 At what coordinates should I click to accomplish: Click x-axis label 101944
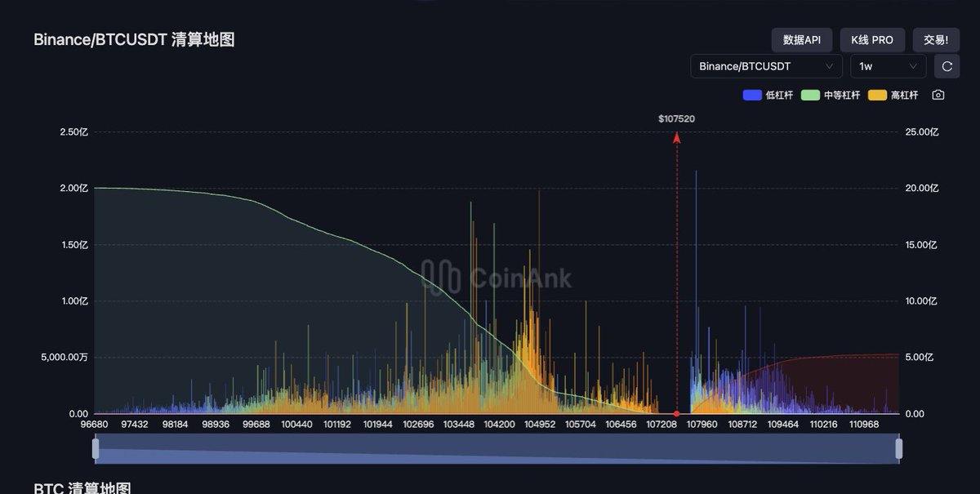(378, 425)
